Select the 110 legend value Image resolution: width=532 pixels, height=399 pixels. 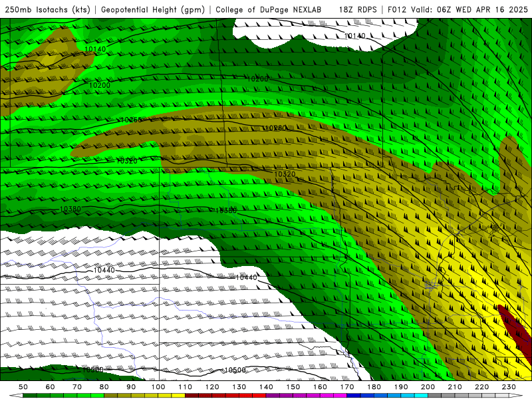tap(186, 387)
